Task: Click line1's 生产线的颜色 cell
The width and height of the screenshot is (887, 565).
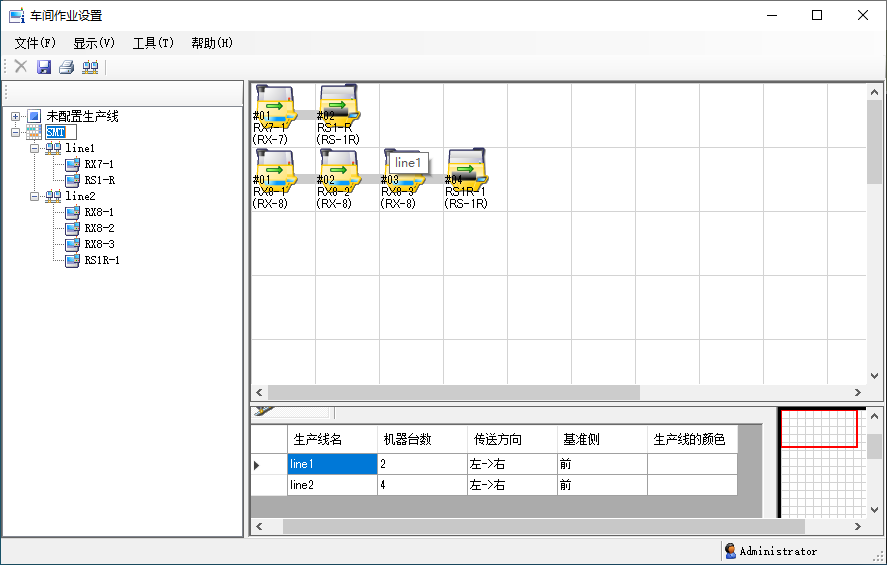Action: pyautogui.click(x=692, y=464)
